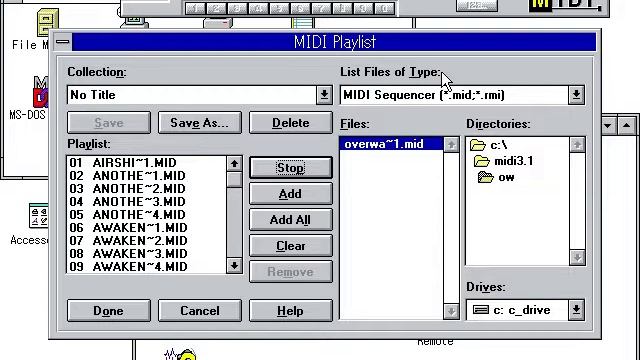640x360 pixels.
Task: Click Playlist scrollbar up arrow
Action: [234, 164]
